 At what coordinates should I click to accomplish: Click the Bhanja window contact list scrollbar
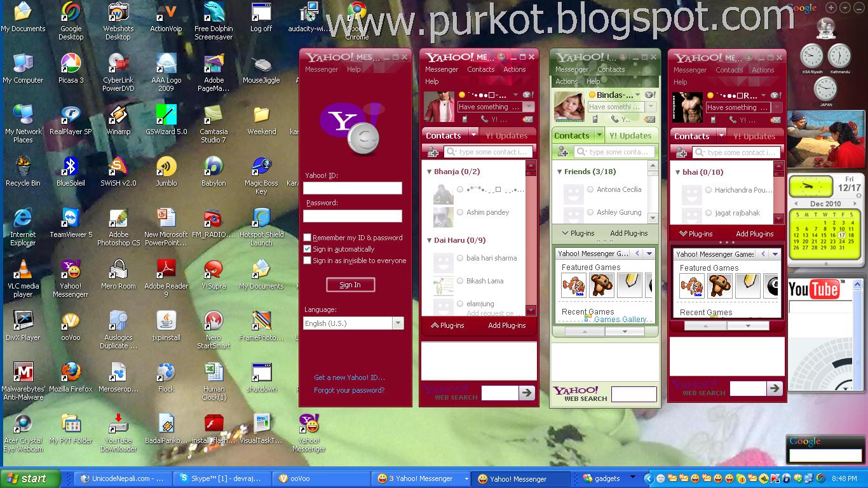(531, 239)
